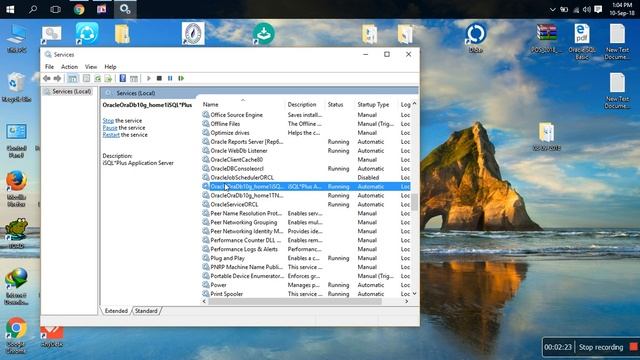Click the horizontal scrollbar right arrow

(x=407, y=301)
